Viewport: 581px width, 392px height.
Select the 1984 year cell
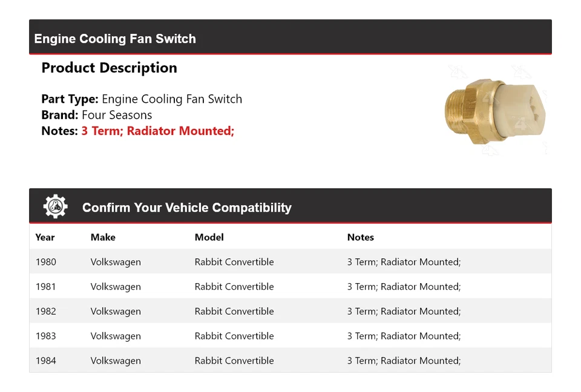point(45,361)
